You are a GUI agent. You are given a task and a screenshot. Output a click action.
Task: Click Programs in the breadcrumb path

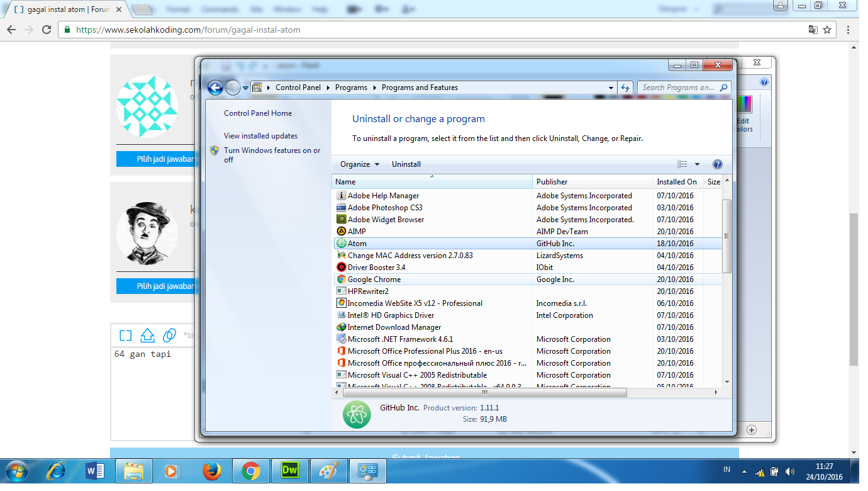pos(351,87)
